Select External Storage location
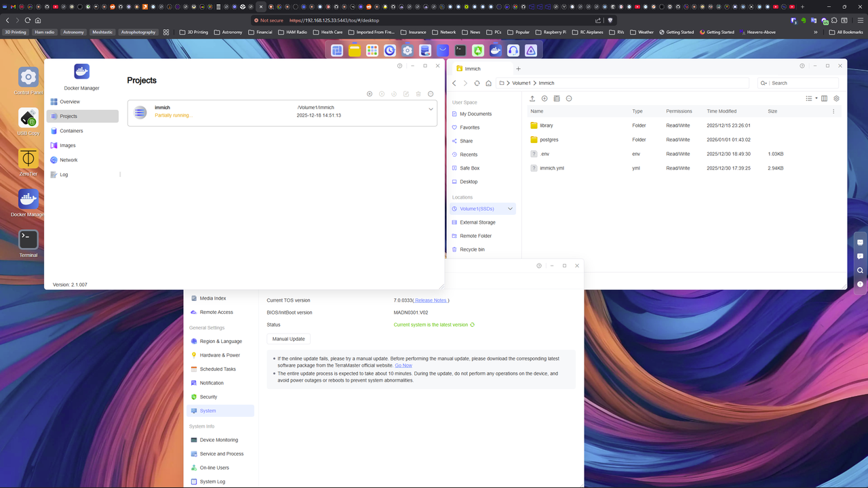The height and width of the screenshot is (488, 868). click(x=483, y=222)
